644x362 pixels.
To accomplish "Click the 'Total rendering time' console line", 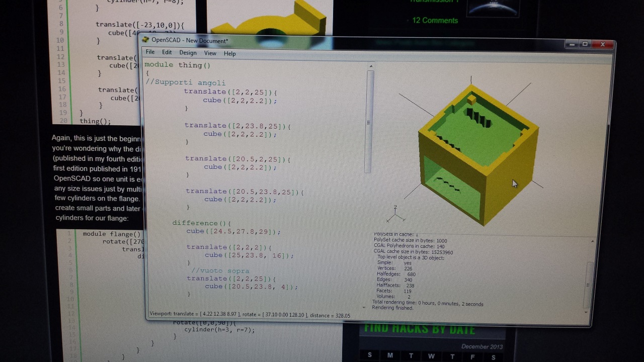I will click(428, 304).
